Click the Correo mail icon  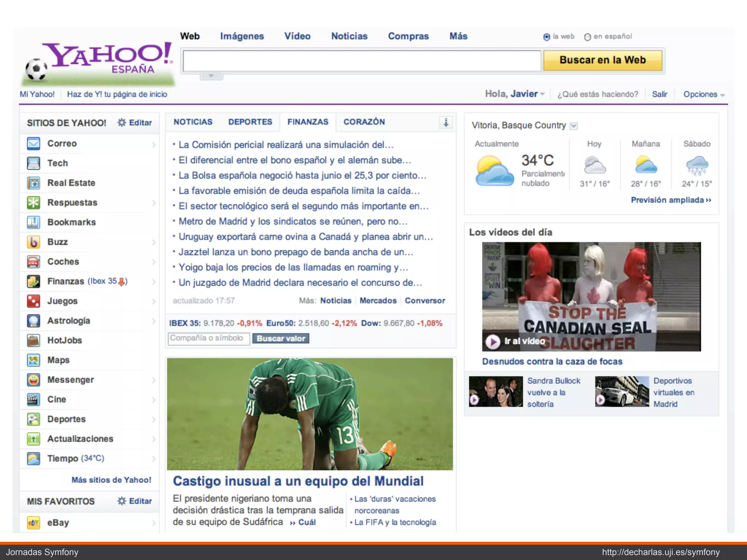tap(34, 144)
